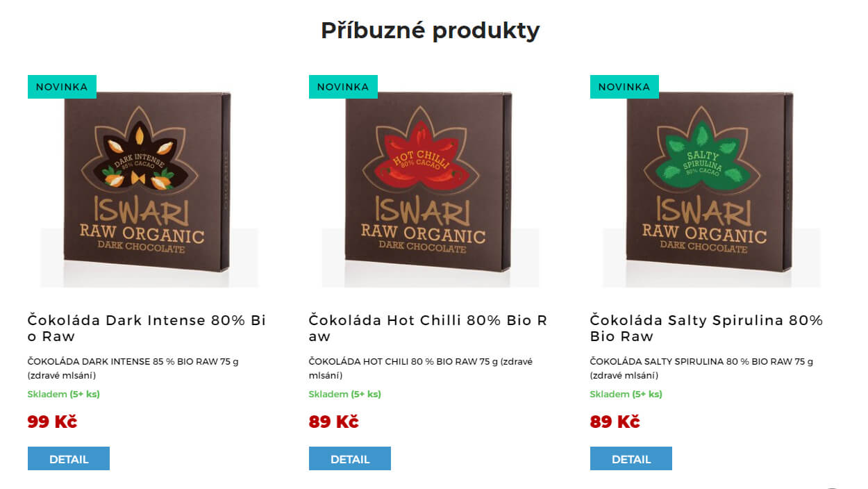Open the Dark Intense chocolate product image
The image size is (868, 489).
coord(149,181)
